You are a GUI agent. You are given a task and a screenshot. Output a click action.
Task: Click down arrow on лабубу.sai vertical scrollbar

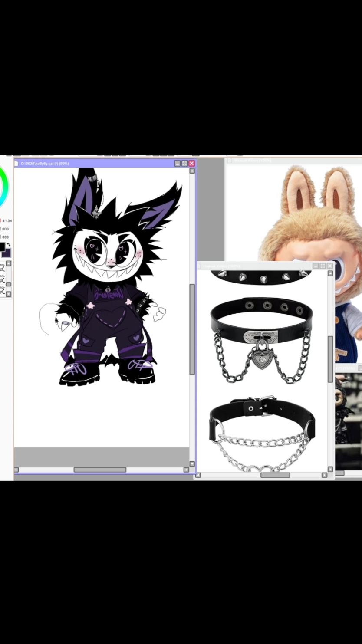[x=192, y=463]
